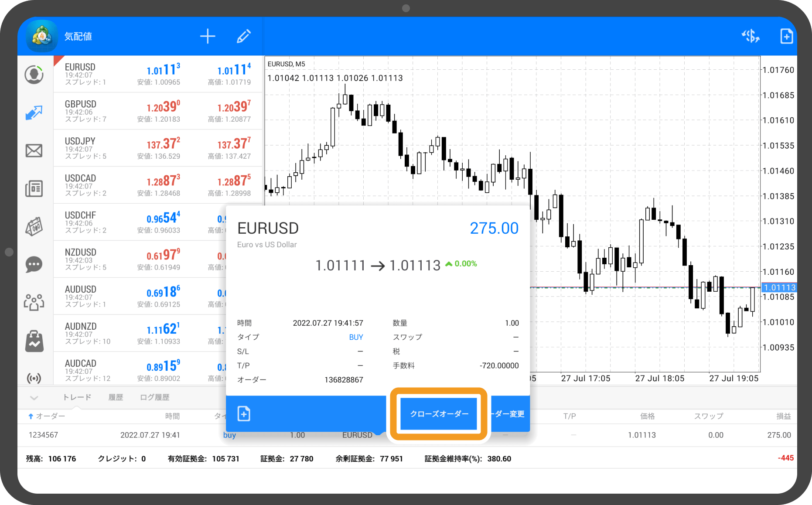
Task: Switch to the 履歴 tab
Action: (x=116, y=397)
